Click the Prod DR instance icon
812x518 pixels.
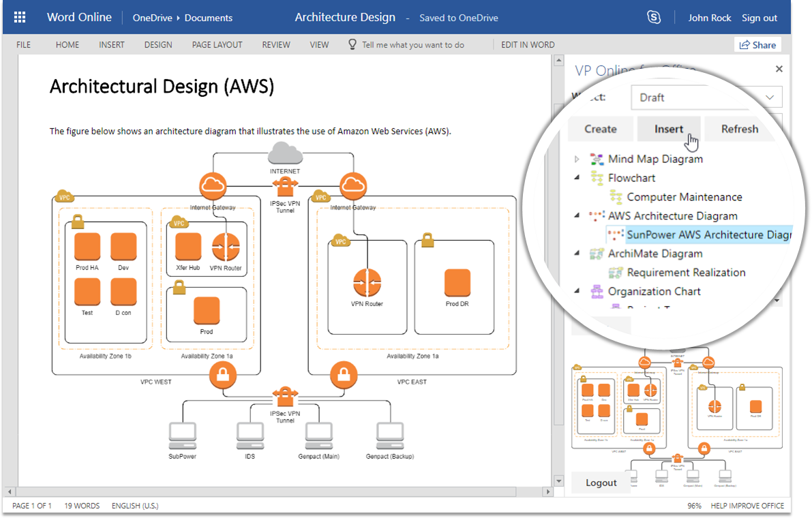(x=457, y=283)
